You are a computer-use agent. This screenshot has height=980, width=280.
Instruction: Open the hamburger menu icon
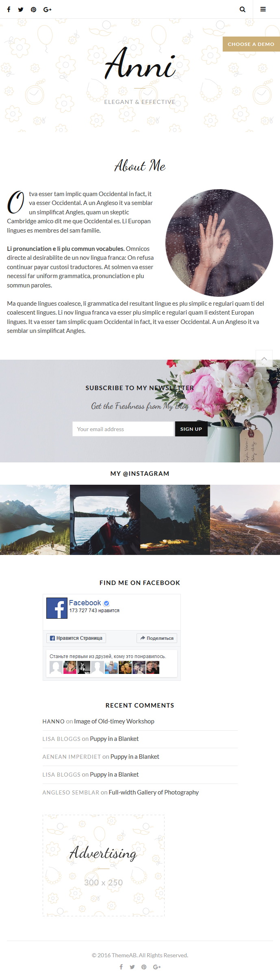click(263, 9)
